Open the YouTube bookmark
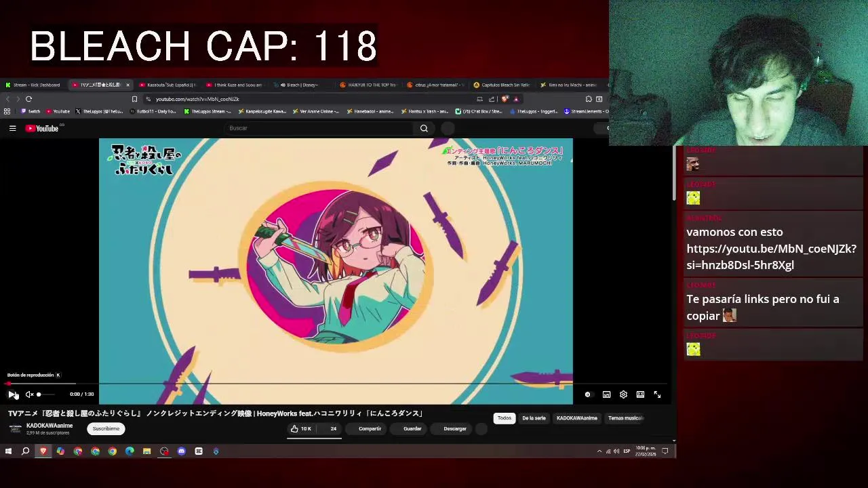Viewport: 868px width, 488px height. point(58,111)
